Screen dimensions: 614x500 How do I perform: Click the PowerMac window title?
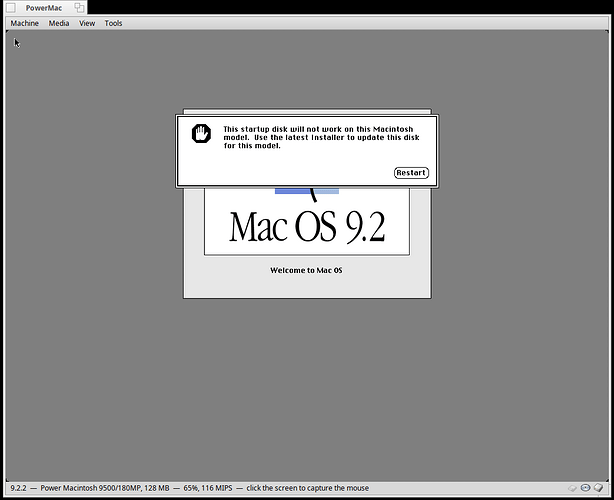[44, 8]
